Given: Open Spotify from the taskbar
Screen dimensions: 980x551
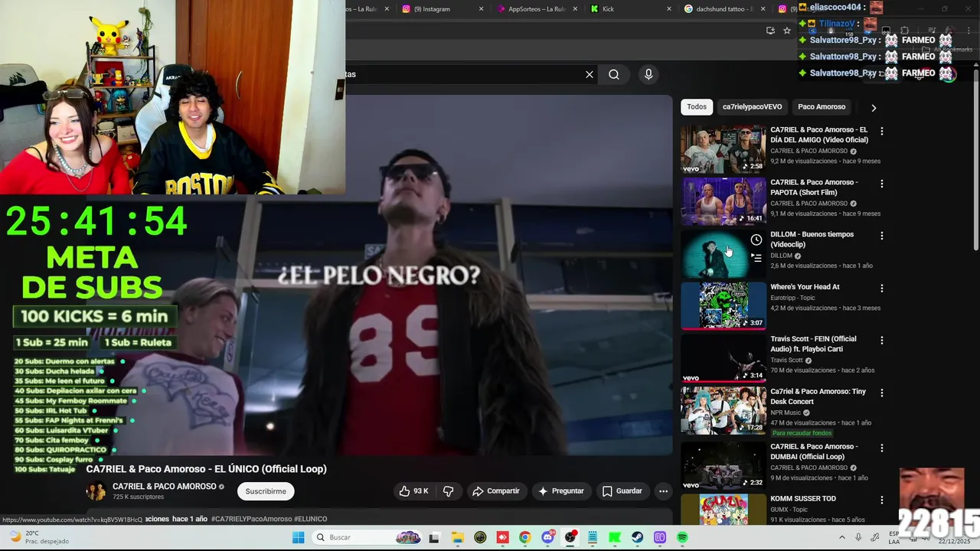Looking at the screenshot, I should (x=682, y=537).
